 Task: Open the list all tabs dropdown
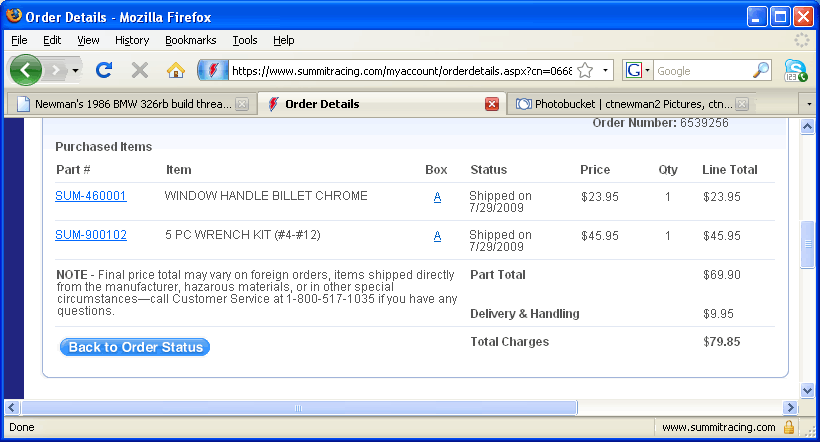(x=809, y=104)
